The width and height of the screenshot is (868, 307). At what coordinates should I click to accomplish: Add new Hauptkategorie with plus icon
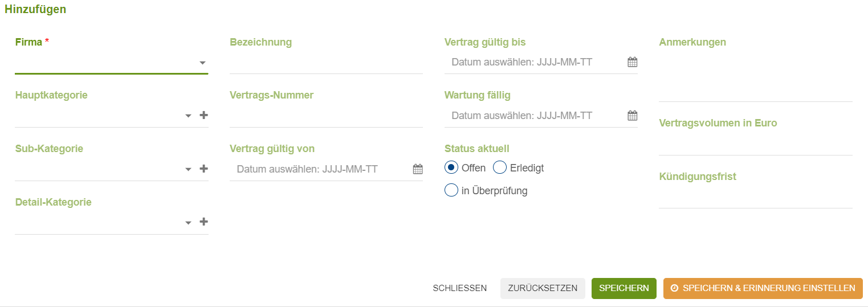(x=203, y=115)
